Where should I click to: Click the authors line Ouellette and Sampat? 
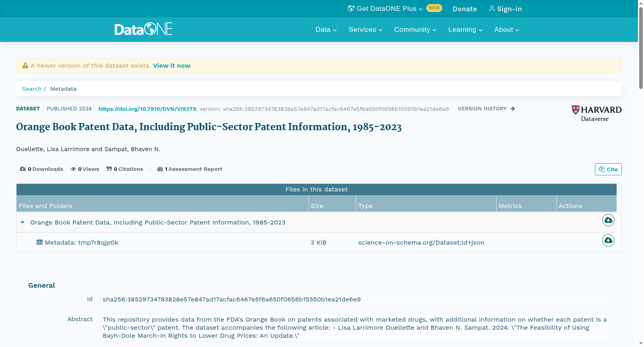(x=88, y=149)
